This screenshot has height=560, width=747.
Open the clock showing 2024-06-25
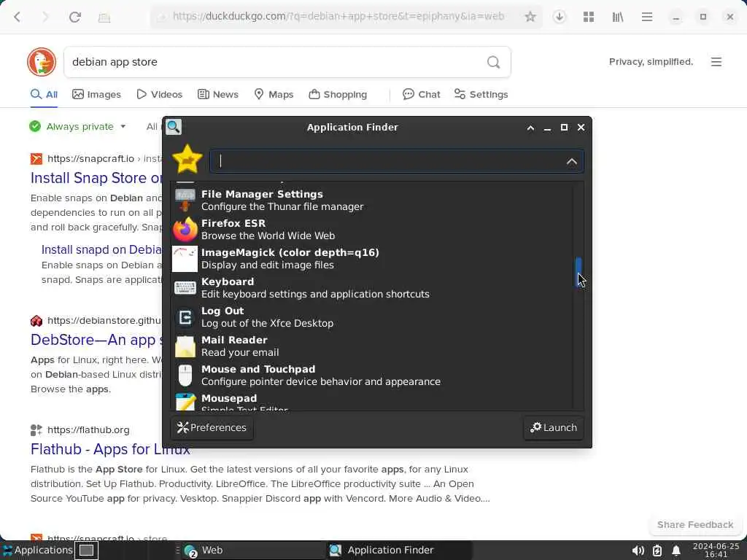tap(716, 551)
